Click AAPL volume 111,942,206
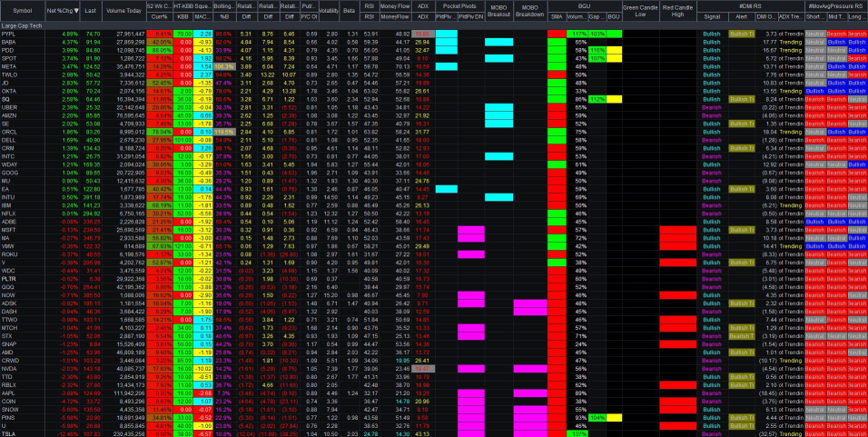Viewport: 868px width, 437px height. click(124, 392)
